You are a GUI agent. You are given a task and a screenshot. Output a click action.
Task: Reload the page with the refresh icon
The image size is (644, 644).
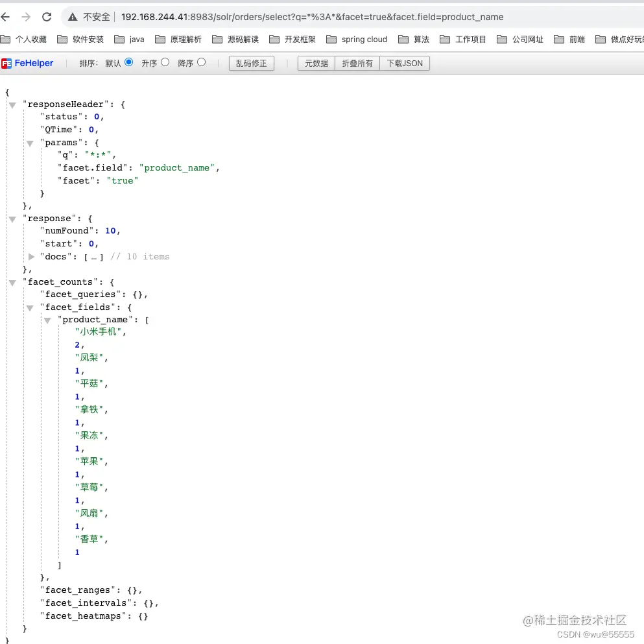tap(47, 17)
